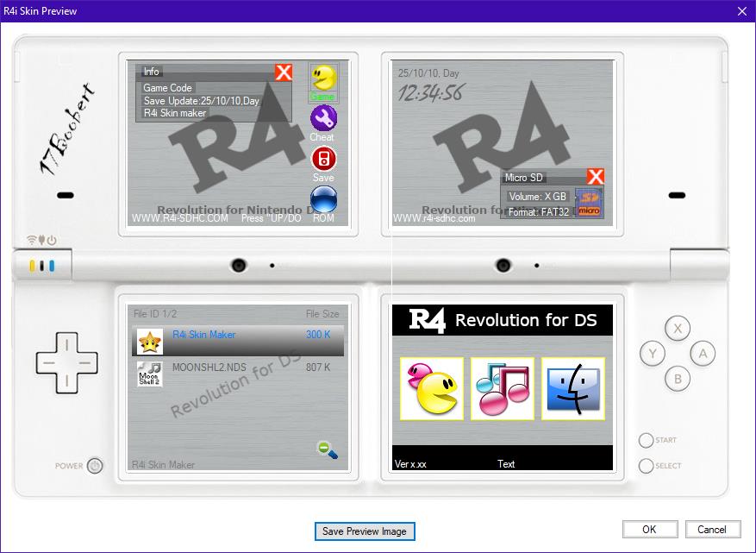
Task: Click the 300 K file size
Action: pyautogui.click(x=318, y=335)
